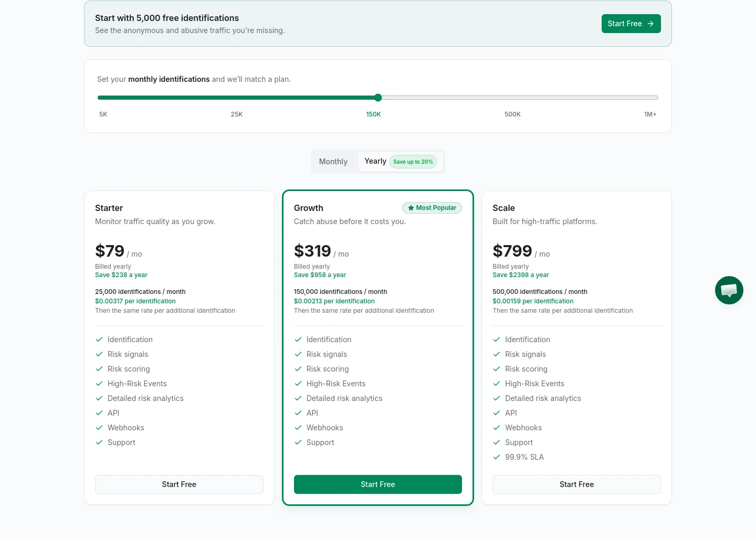Click the checkmark beside Growth's Support

(298, 442)
